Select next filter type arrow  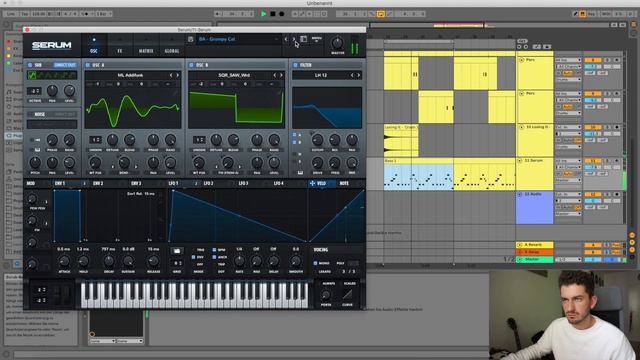358,75
